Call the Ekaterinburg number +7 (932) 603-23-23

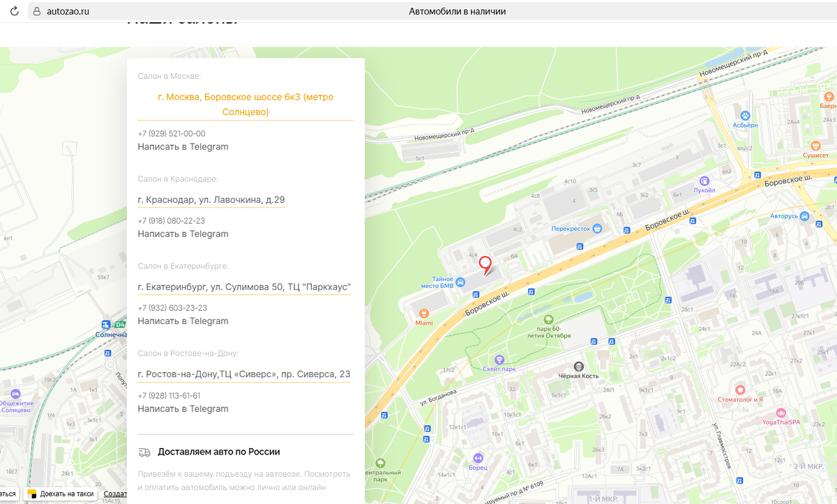click(x=172, y=308)
